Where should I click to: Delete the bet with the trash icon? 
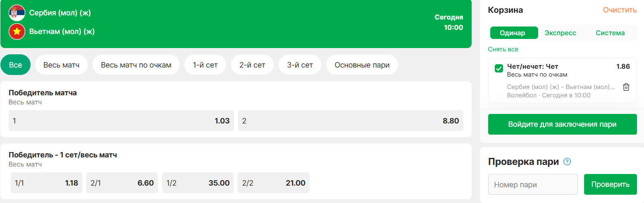click(626, 87)
